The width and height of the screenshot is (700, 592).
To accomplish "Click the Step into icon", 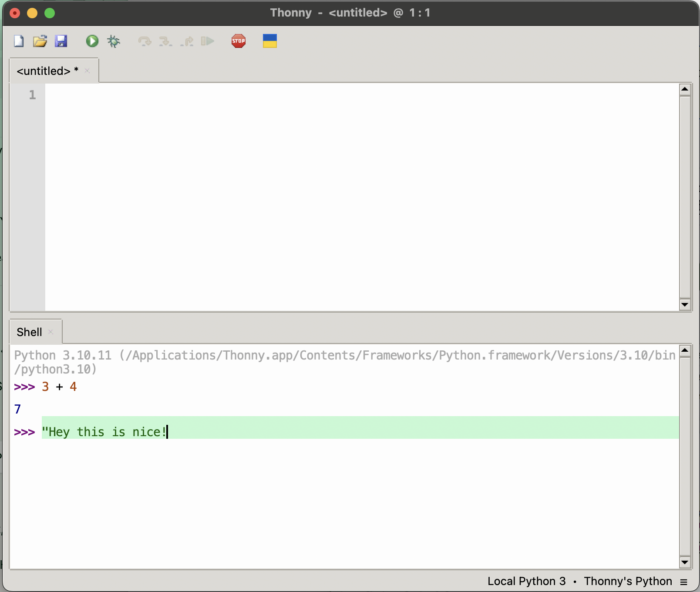I will coord(165,41).
